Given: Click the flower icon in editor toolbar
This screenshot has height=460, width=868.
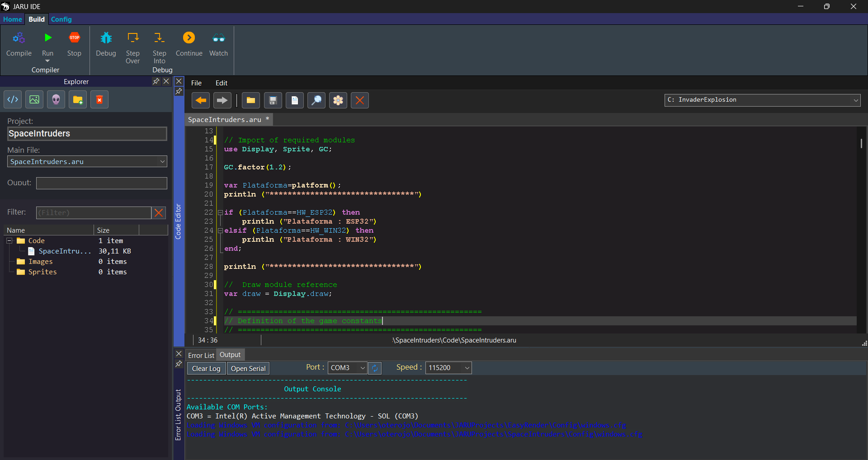Looking at the screenshot, I should tap(338, 100).
